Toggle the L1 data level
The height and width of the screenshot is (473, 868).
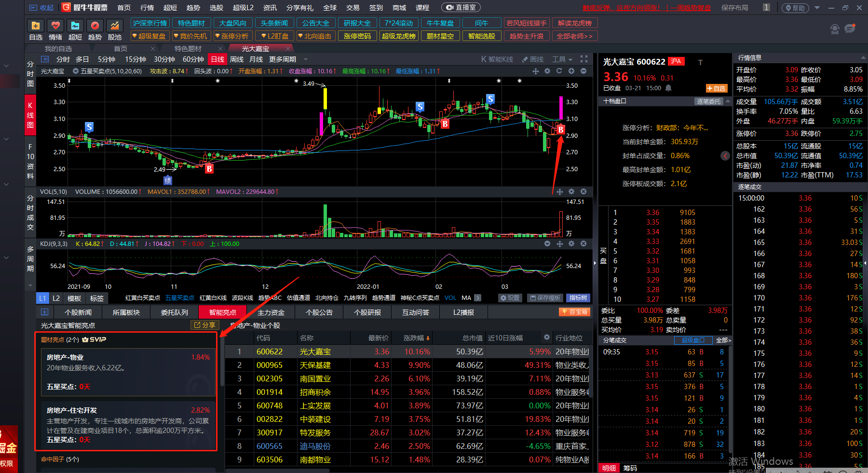coord(43,298)
